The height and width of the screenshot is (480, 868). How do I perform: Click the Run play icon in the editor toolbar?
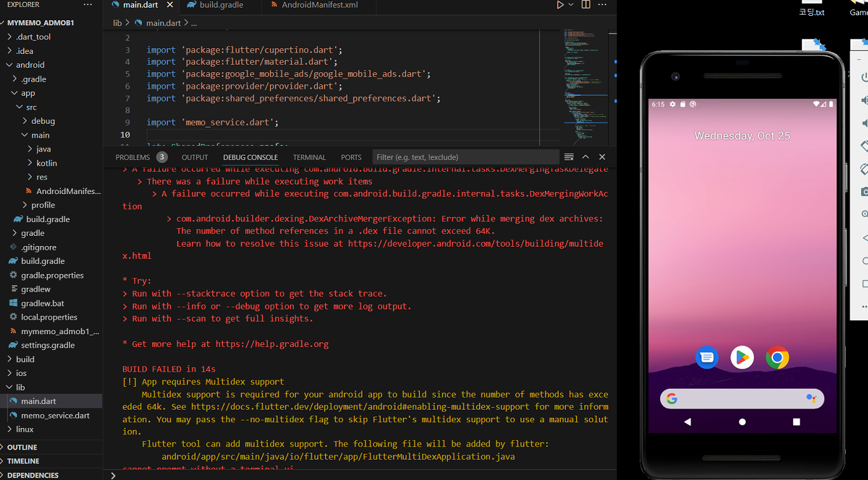coord(560,5)
